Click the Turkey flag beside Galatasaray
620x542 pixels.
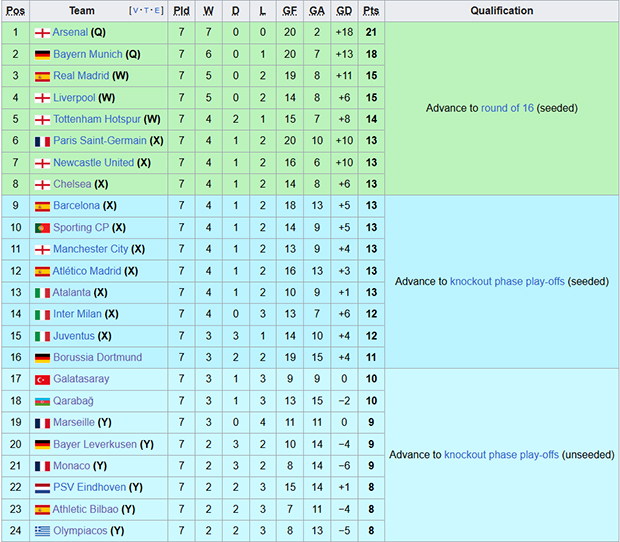coord(42,379)
